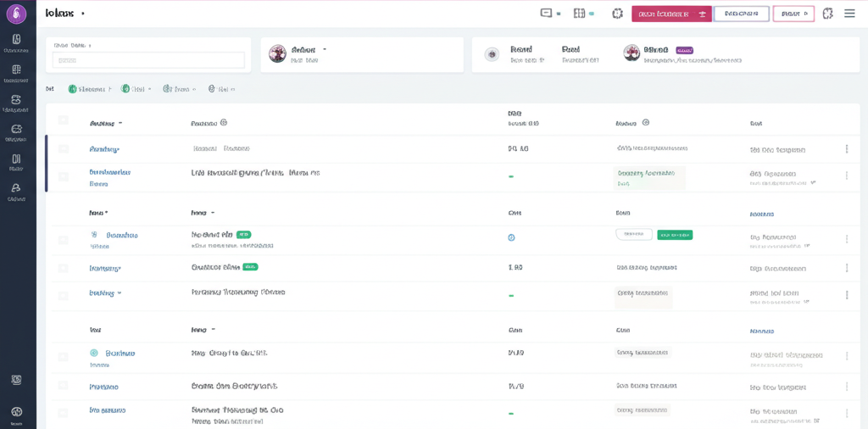Open the sidebar item with the person icon
The width and height of the screenshot is (868, 429).
(x=16, y=192)
